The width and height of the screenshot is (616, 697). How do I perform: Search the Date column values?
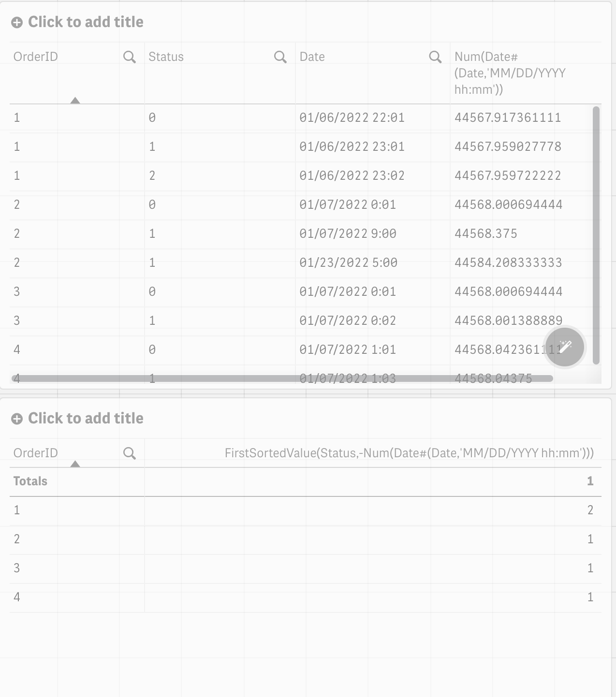tap(435, 57)
